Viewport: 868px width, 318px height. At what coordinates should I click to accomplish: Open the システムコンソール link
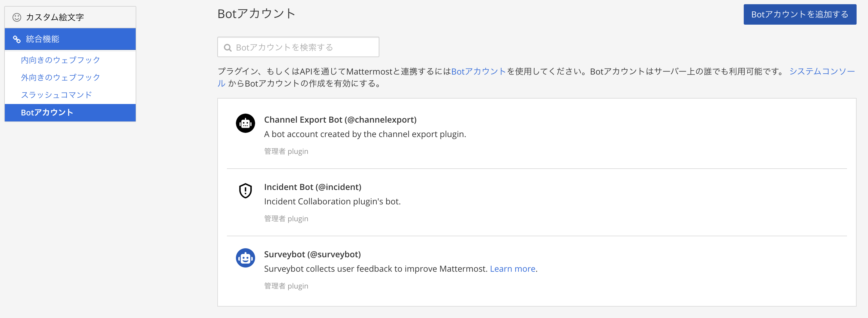822,72
